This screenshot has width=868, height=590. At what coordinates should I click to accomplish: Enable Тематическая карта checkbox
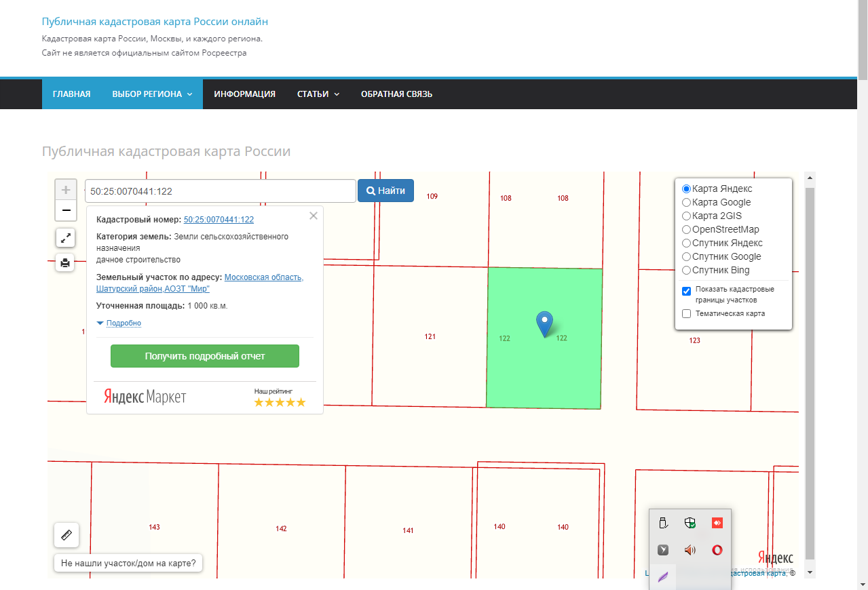(686, 313)
